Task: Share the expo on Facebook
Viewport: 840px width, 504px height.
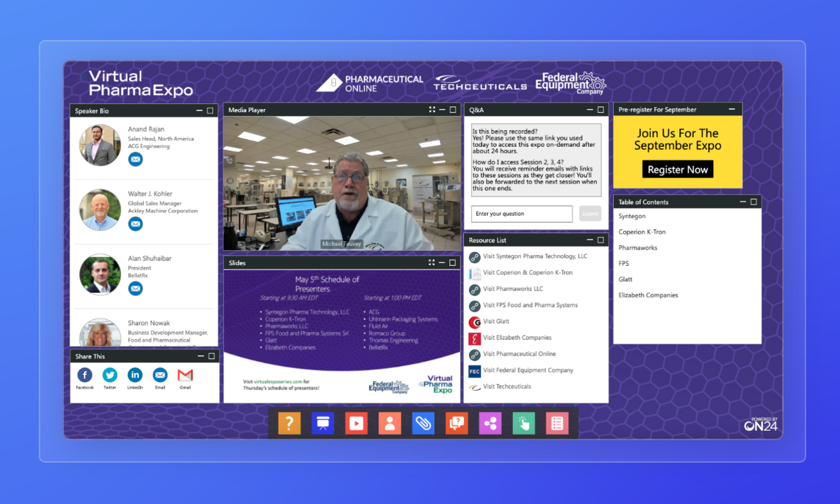Action: click(x=84, y=374)
